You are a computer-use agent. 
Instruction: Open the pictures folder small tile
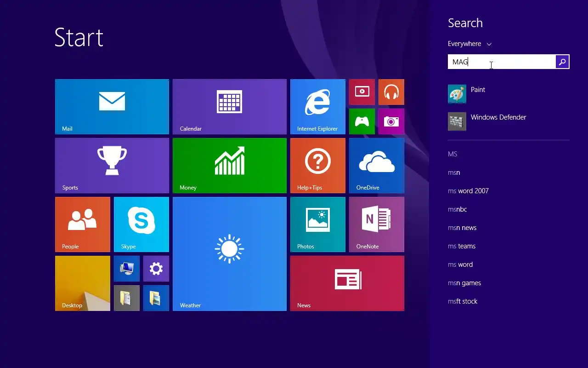click(x=156, y=298)
